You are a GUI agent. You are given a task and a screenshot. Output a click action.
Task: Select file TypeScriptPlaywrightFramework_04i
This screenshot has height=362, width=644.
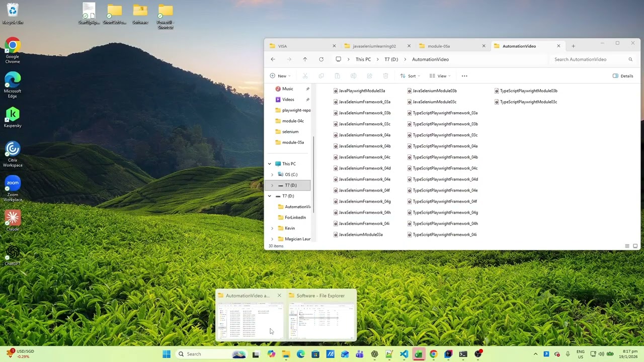(x=442, y=235)
